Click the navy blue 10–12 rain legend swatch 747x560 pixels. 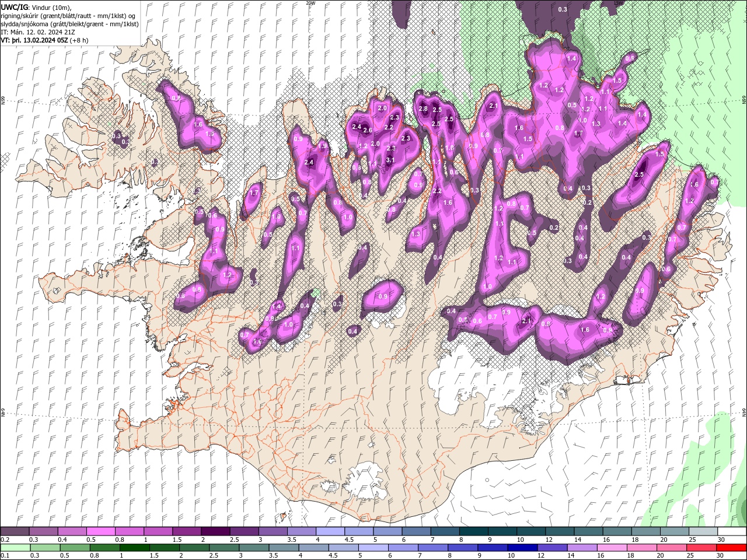click(x=522, y=548)
